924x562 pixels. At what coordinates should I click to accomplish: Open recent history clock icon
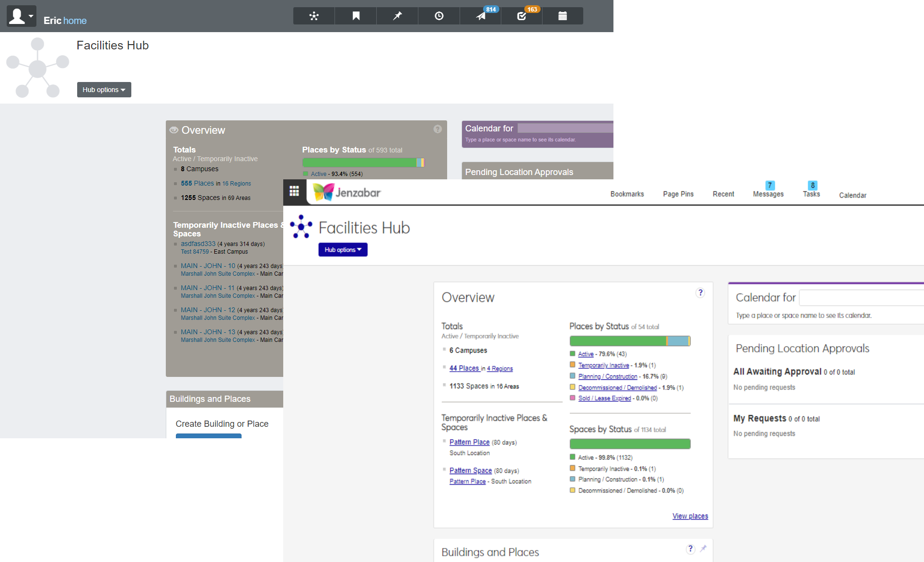point(439,16)
